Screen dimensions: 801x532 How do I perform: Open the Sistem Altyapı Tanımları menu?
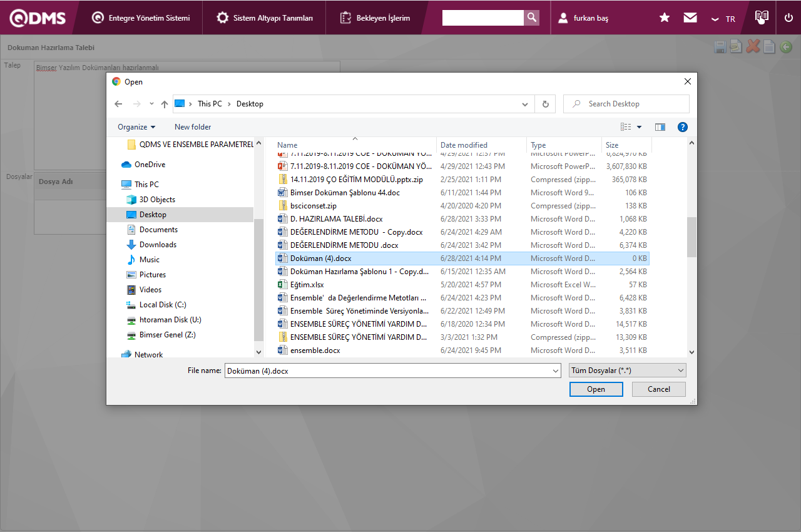(265, 18)
